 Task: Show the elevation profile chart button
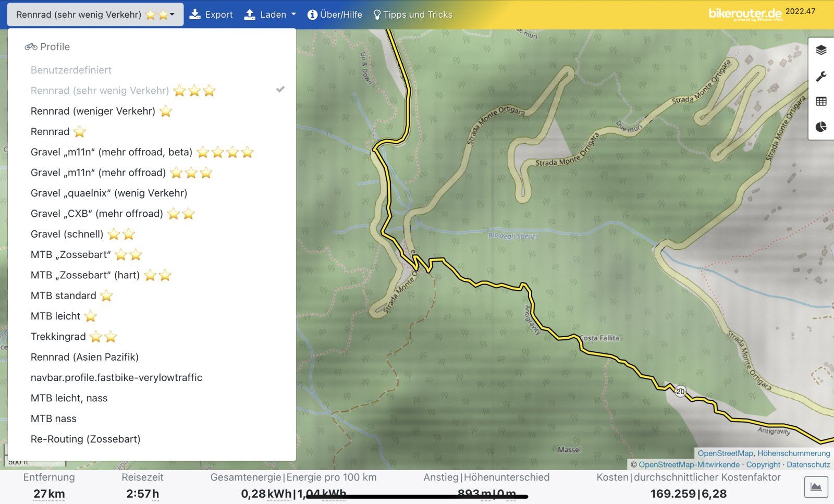click(816, 487)
